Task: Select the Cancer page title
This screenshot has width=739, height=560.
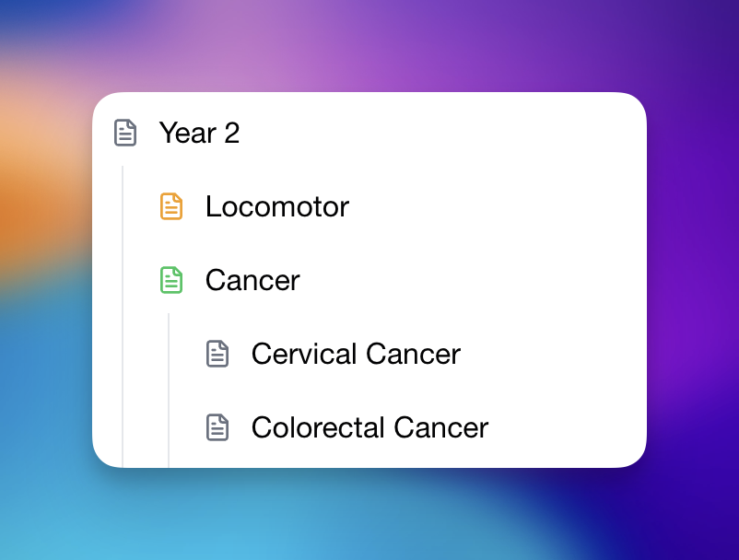Action: pyautogui.click(x=252, y=280)
